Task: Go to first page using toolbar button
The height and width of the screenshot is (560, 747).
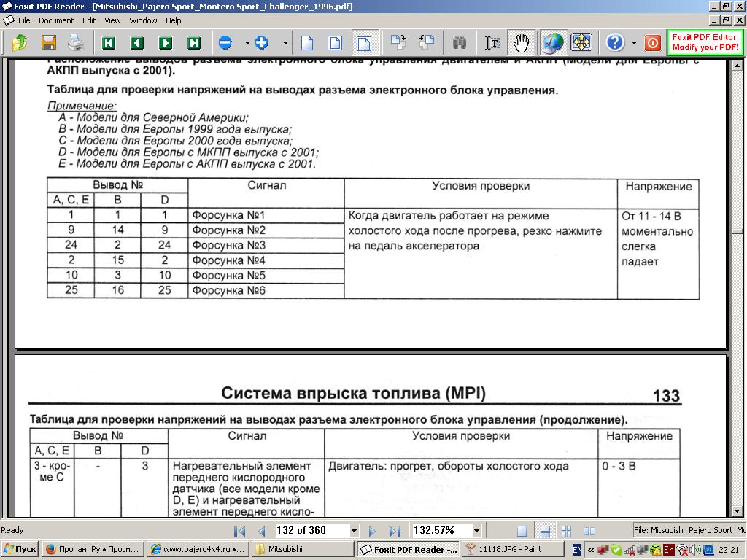Action: click(109, 43)
